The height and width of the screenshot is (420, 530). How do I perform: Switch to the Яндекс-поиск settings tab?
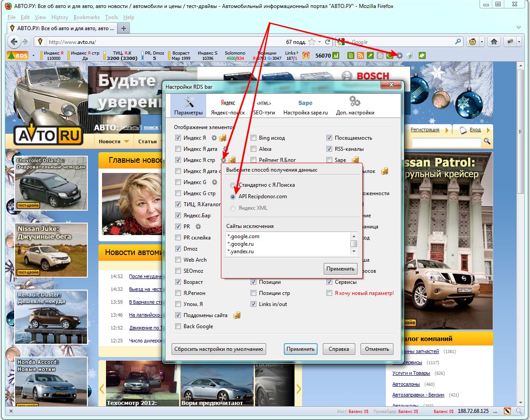point(228,107)
